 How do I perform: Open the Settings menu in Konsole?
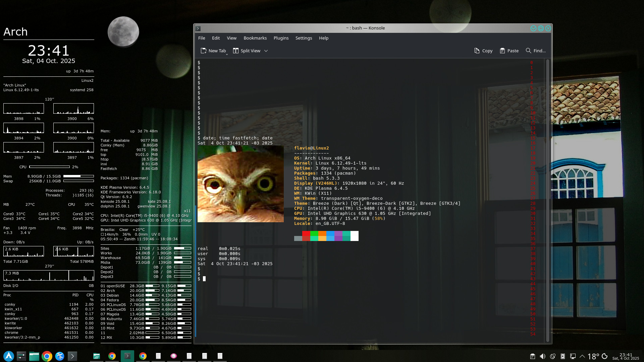click(x=304, y=38)
